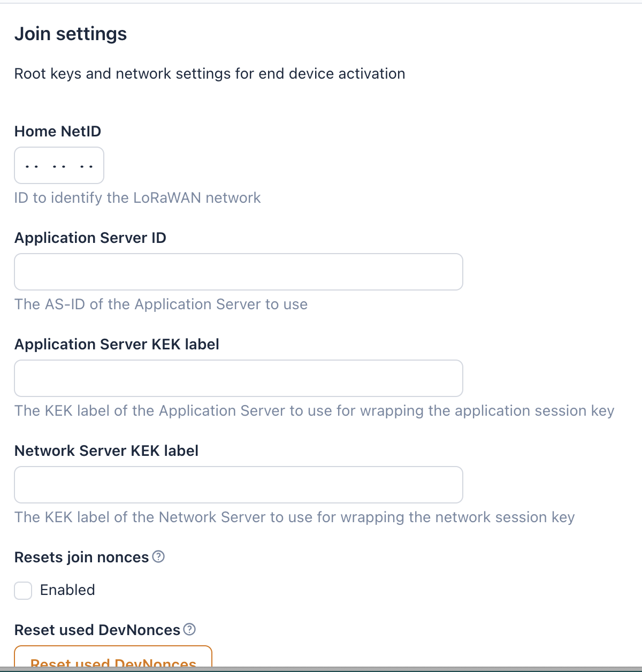Click the "Application Server KEK label" field title

coord(117,345)
